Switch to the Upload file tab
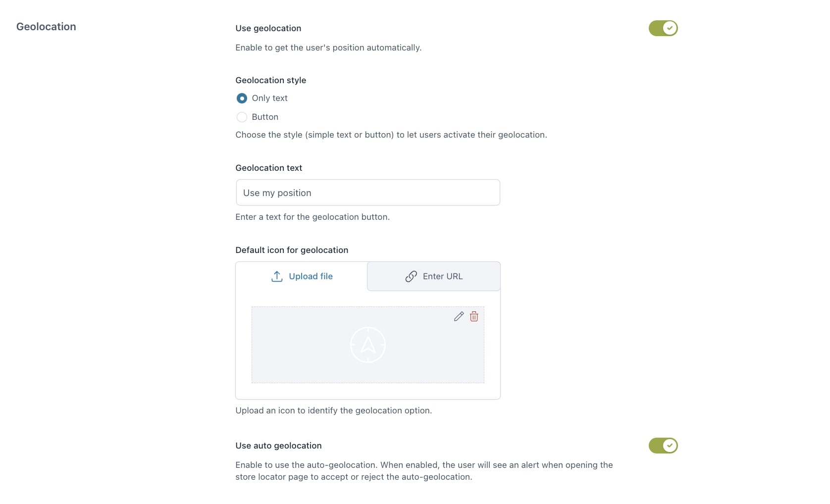This screenshot has width=830, height=504. 302,276
